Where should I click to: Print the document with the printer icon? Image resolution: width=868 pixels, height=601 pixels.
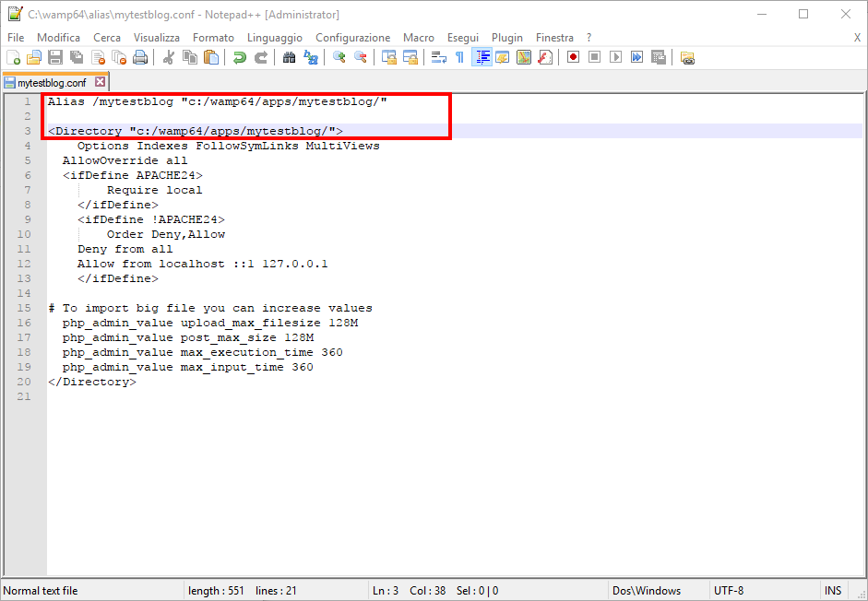[x=140, y=57]
